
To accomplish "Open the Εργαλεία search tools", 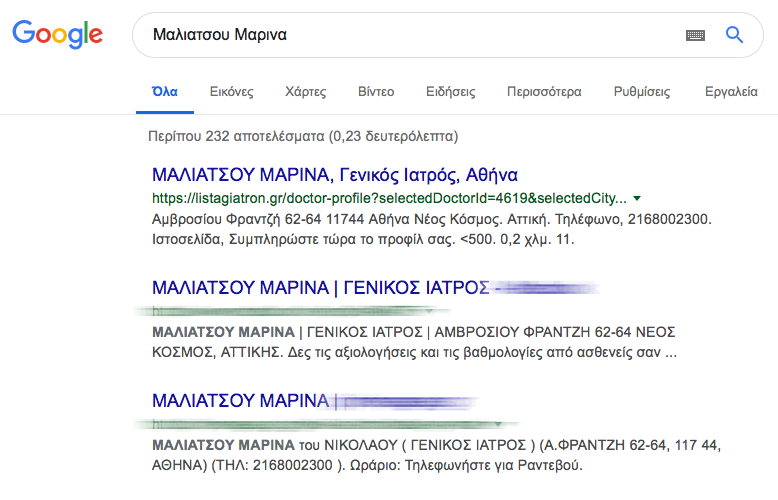I will [x=731, y=92].
